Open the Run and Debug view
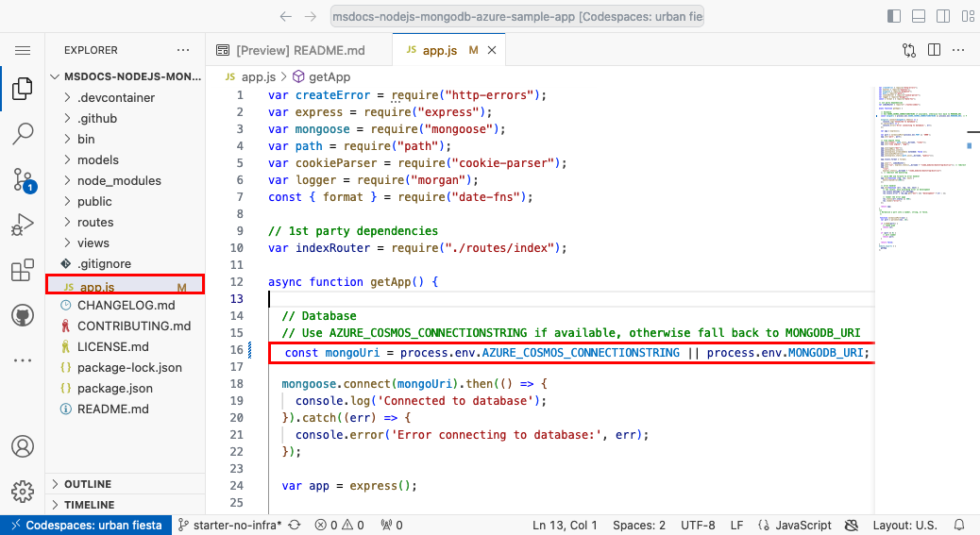The image size is (980, 535). point(23,226)
